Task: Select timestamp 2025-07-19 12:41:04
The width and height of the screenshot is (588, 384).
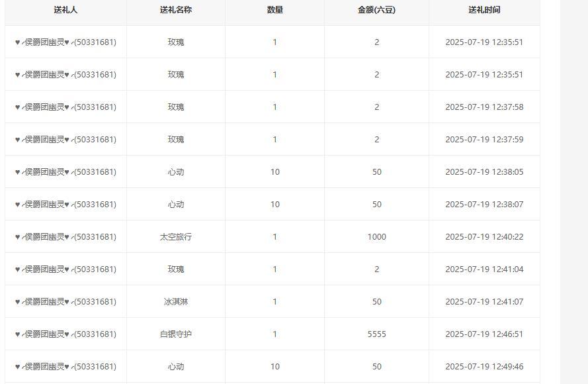Action: [x=484, y=269]
